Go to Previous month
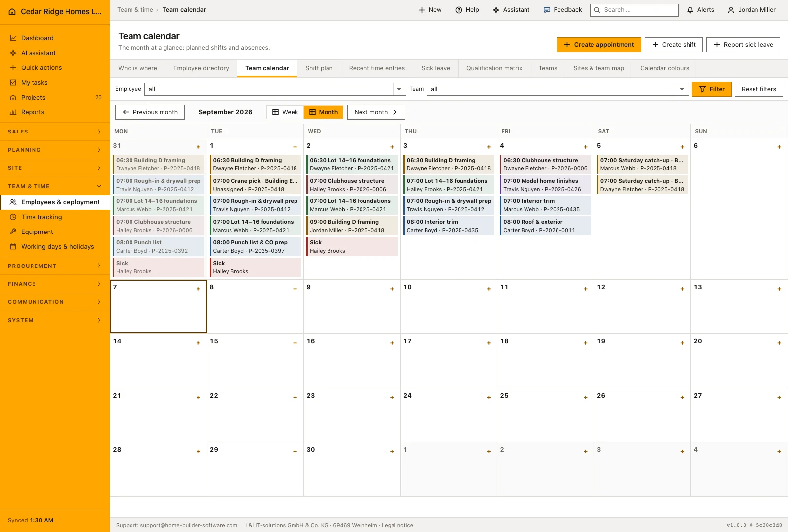 [150, 112]
